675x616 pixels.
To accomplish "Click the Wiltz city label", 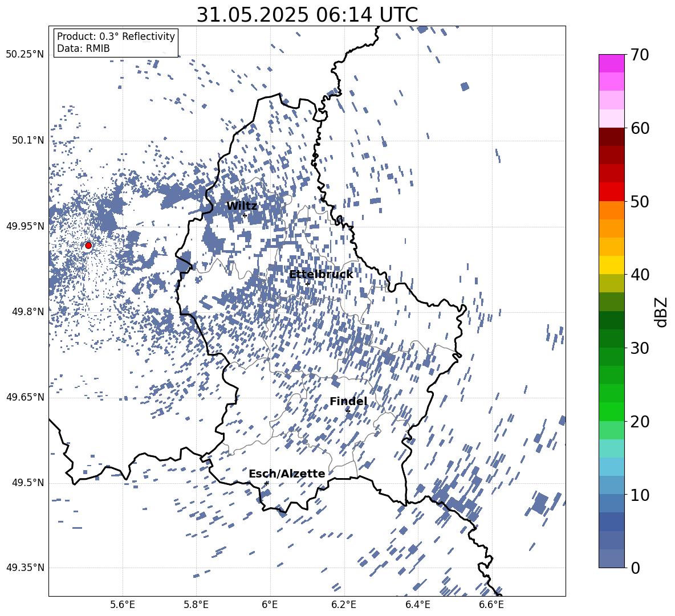I will tap(242, 206).
